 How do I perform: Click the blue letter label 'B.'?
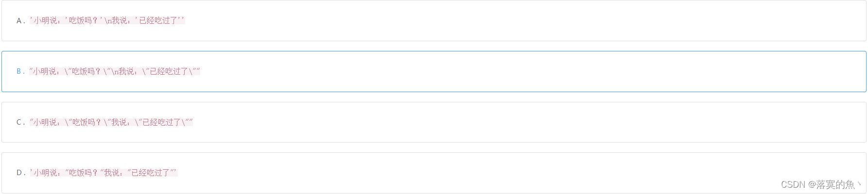click(20, 71)
